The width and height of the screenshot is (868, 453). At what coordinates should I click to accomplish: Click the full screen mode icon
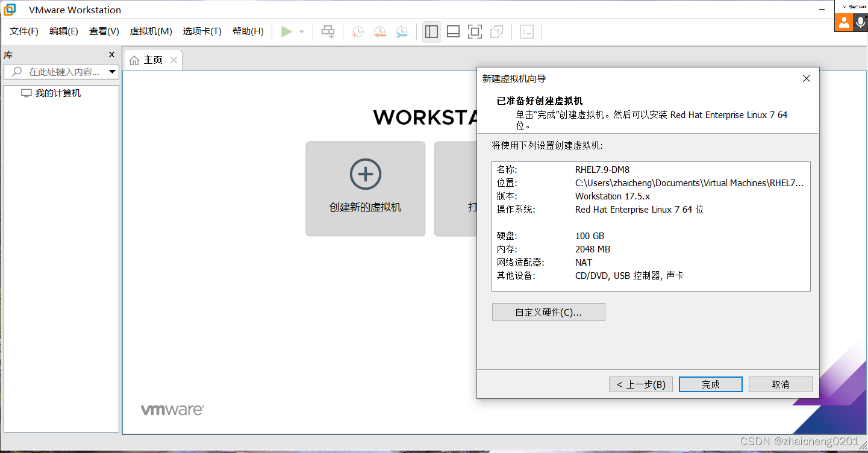(475, 32)
